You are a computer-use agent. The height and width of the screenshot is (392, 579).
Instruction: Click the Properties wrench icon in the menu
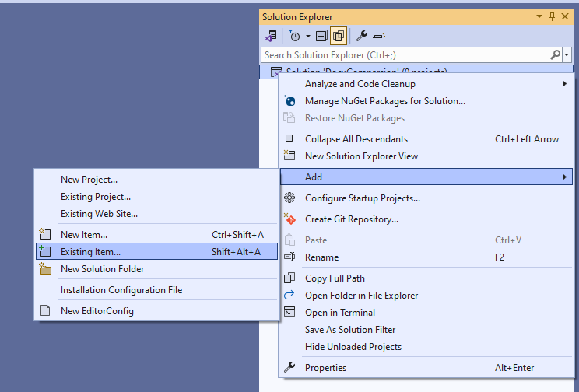click(289, 367)
